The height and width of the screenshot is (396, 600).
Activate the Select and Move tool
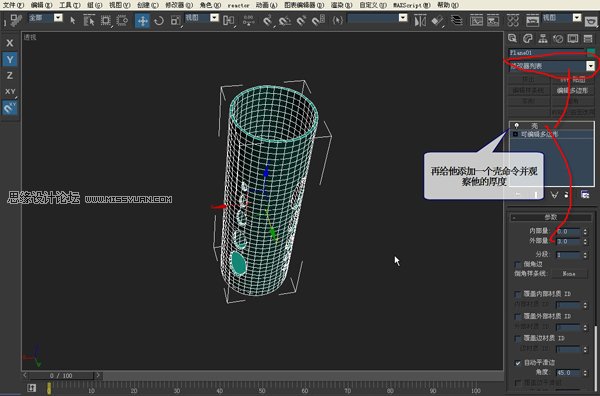[x=142, y=20]
